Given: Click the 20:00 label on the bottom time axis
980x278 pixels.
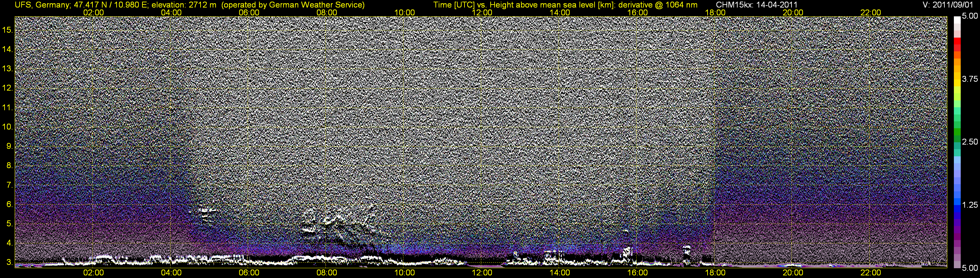Looking at the screenshot, I should click(x=793, y=273).
